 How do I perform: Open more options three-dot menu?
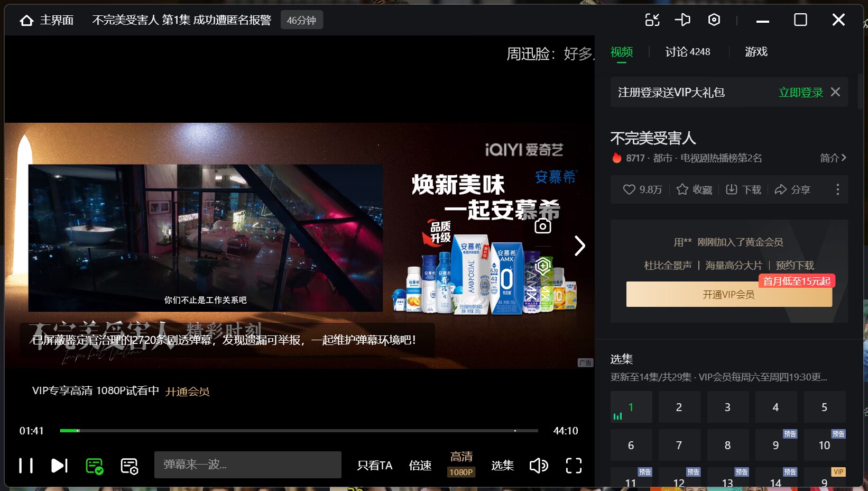(838, 189)
